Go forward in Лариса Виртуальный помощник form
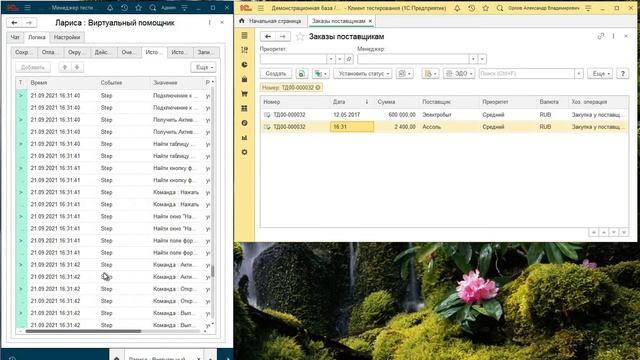This screenshot has height=360, width=640. [x=29, y=23]
